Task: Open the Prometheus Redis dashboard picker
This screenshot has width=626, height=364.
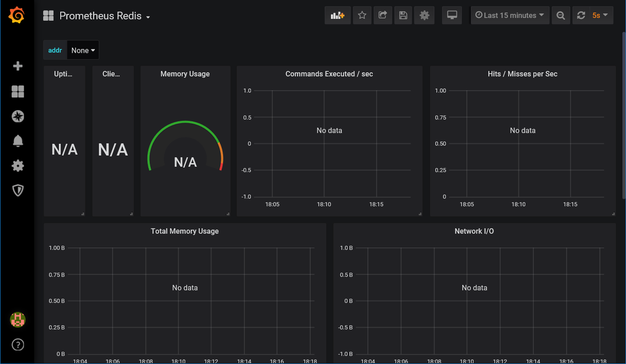Action: coord(105,16)
